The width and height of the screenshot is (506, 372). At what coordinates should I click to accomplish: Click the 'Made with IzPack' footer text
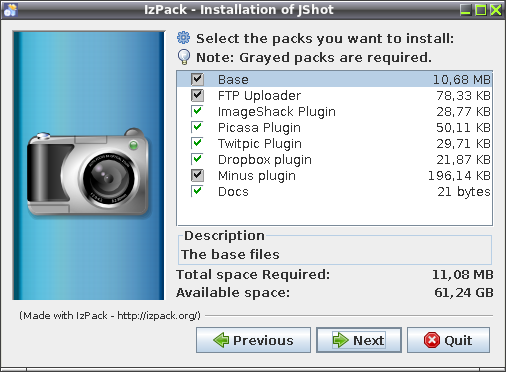pos(110,315)
